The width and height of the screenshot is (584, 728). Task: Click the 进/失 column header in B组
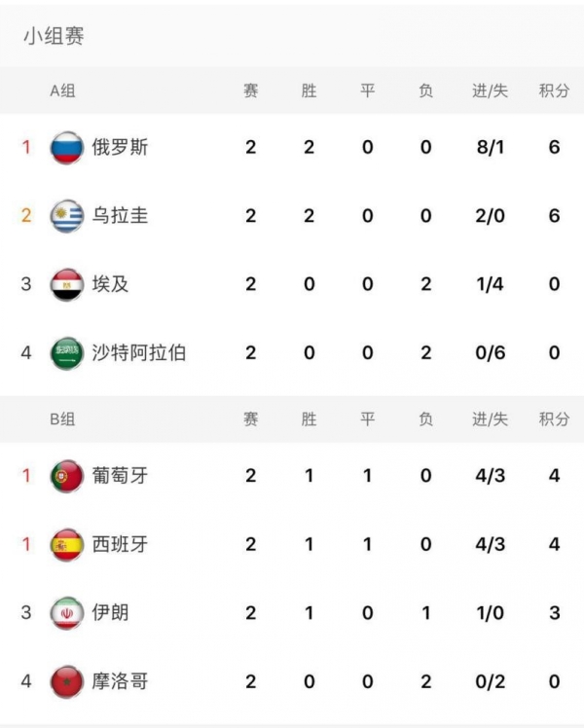[491, 419]
